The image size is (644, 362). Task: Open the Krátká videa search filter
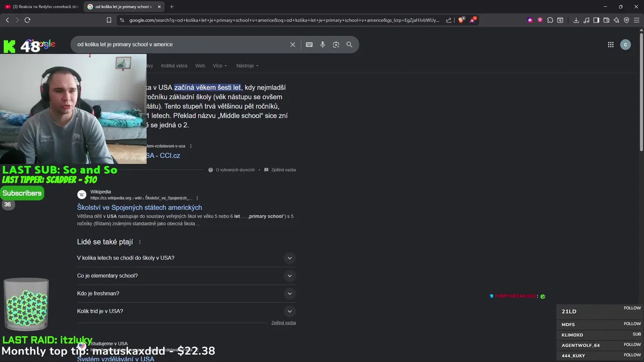(174, 66)
